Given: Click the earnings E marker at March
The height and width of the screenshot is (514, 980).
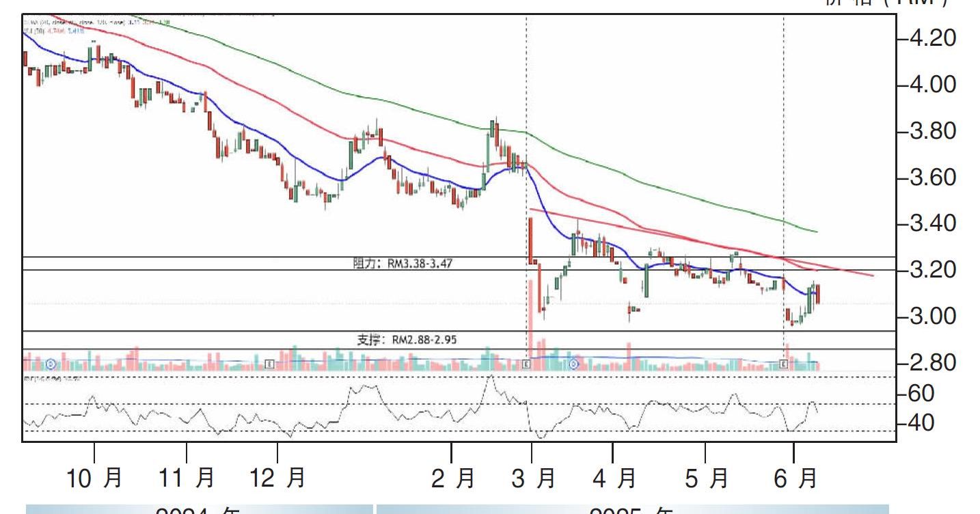Looking at the screenshot, I should point(526,365).
